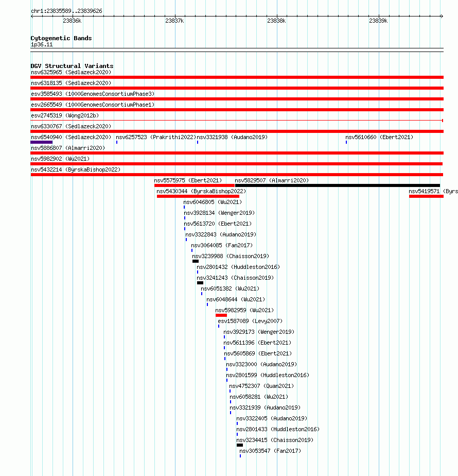Click nsv3322843 (Audano2019) label
Viewport: 458px width, 476px height.
pyautogui.click(x=221, y=235)
